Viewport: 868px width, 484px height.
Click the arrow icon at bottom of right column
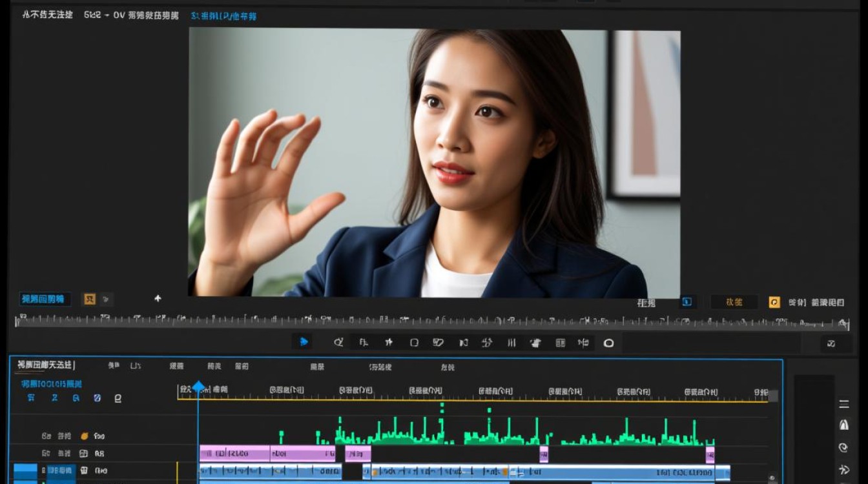(843, 470)
